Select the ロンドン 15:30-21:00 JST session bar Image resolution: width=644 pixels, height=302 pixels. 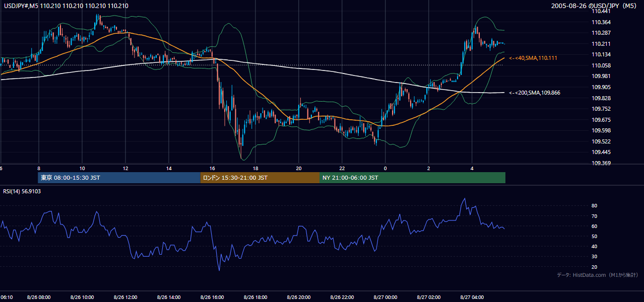[x=260, y=178]
